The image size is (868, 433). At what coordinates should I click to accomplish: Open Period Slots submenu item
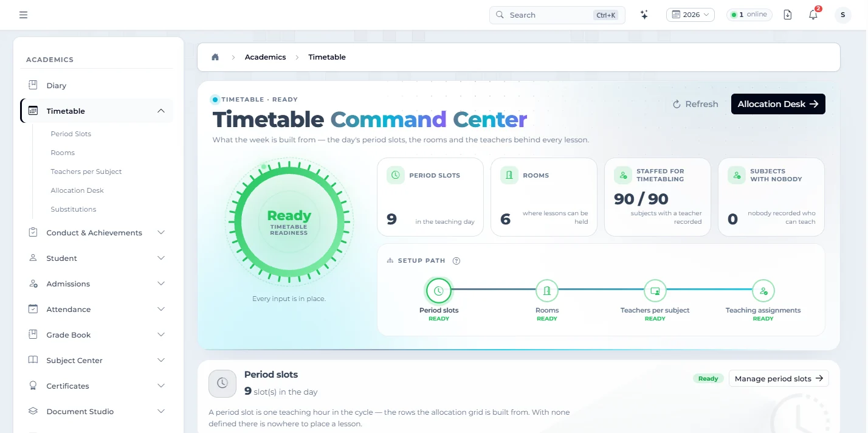click(x=71, y=134)
